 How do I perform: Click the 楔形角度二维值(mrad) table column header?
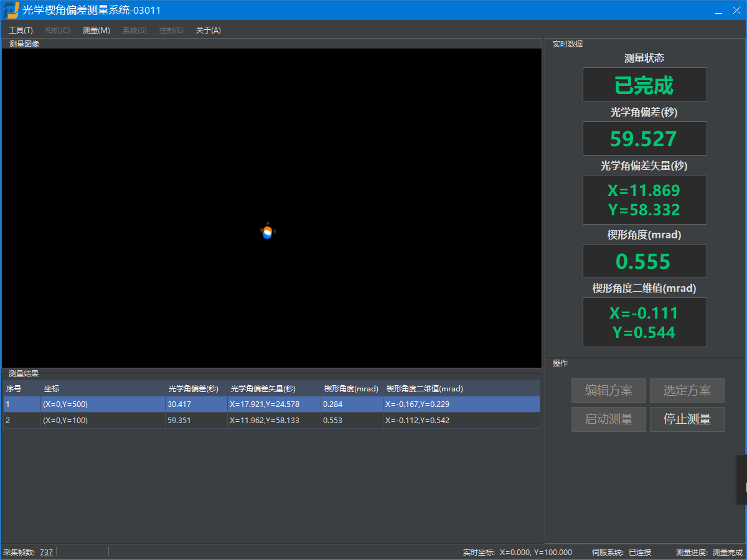coord(424,389)
